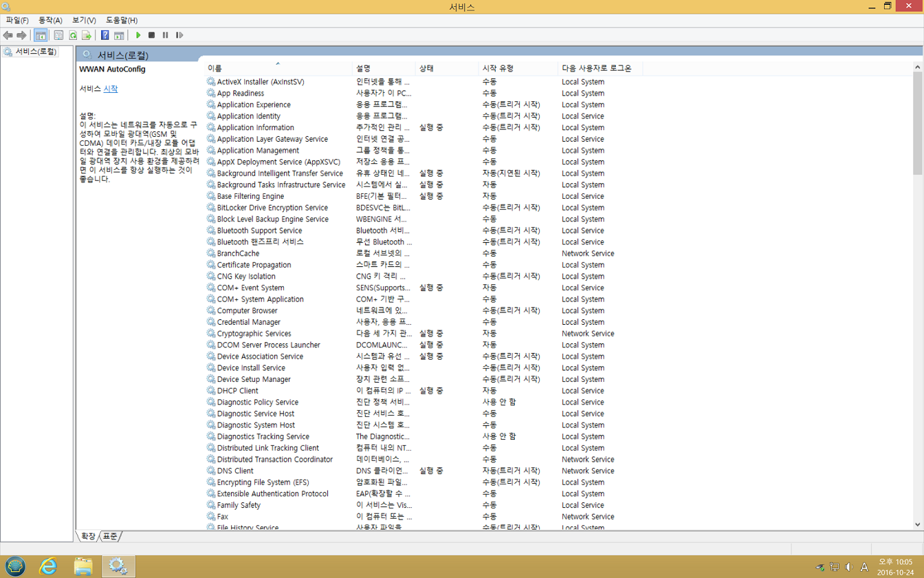Image resolution: width=924 pixels, height=578 pixels.
Task: Click the gear icon beside BranchCache
Action: coord(211,253)
